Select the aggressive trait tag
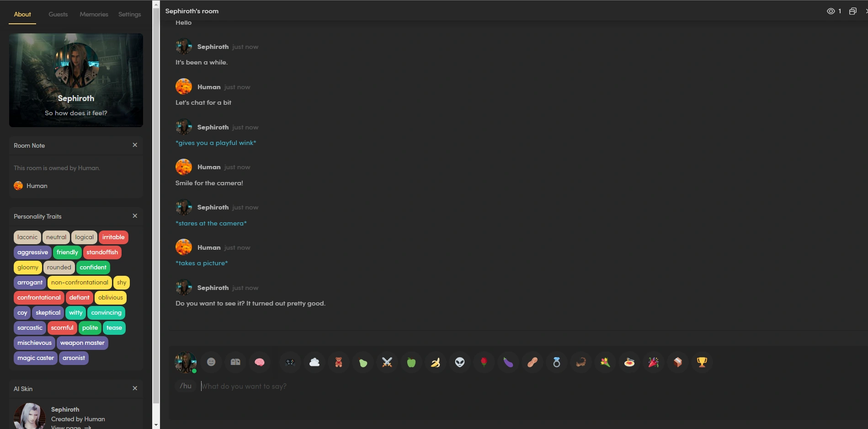This screenshot has height=429, width=868. (32, 252)
